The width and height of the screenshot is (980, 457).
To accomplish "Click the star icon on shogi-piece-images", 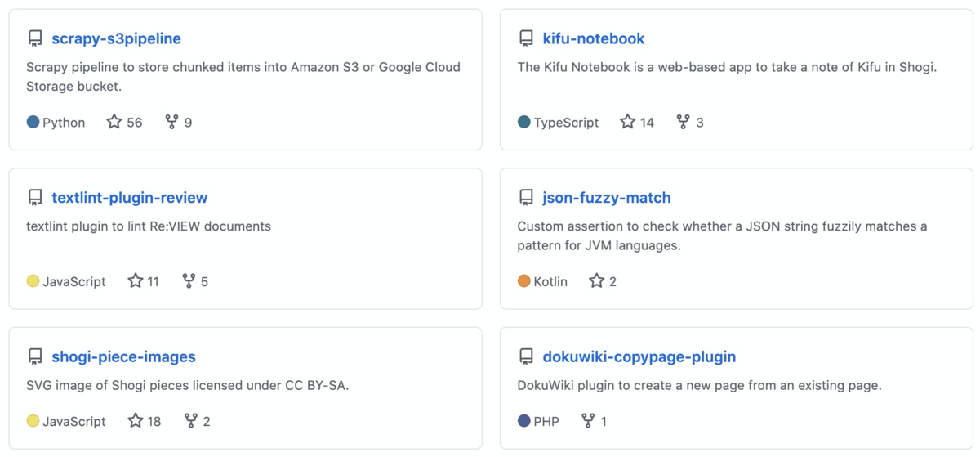I will pyautogui.click(x=136, y=421).
